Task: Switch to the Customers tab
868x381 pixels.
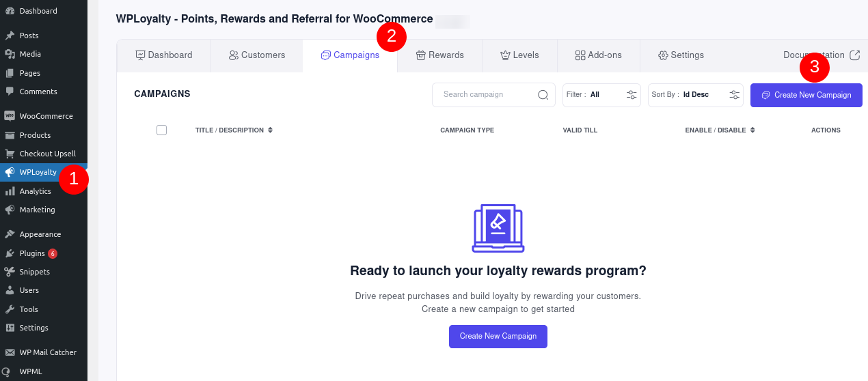Action: coord(257,55)
